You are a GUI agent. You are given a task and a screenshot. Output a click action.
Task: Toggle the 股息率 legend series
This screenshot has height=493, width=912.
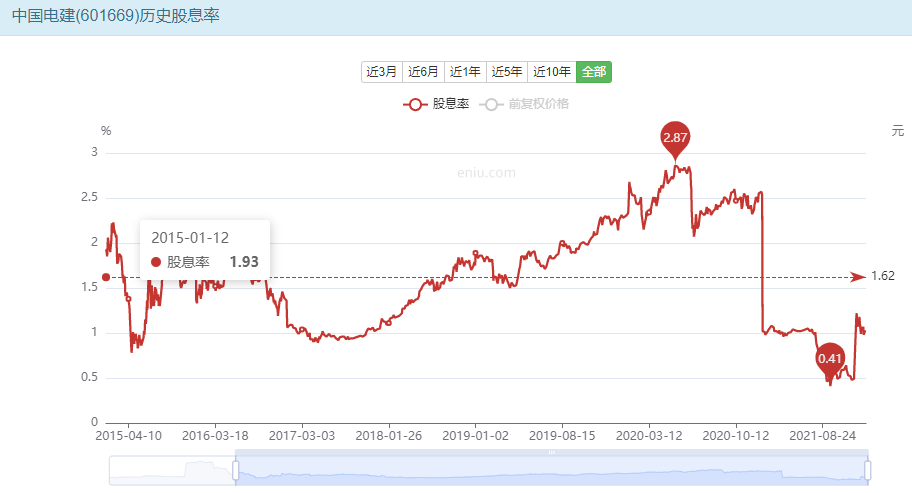pos(436,104)
